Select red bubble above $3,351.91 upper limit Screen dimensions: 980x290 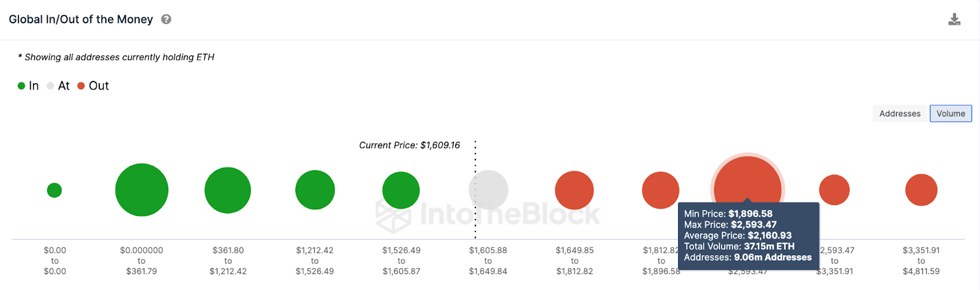tap(834, 190)
